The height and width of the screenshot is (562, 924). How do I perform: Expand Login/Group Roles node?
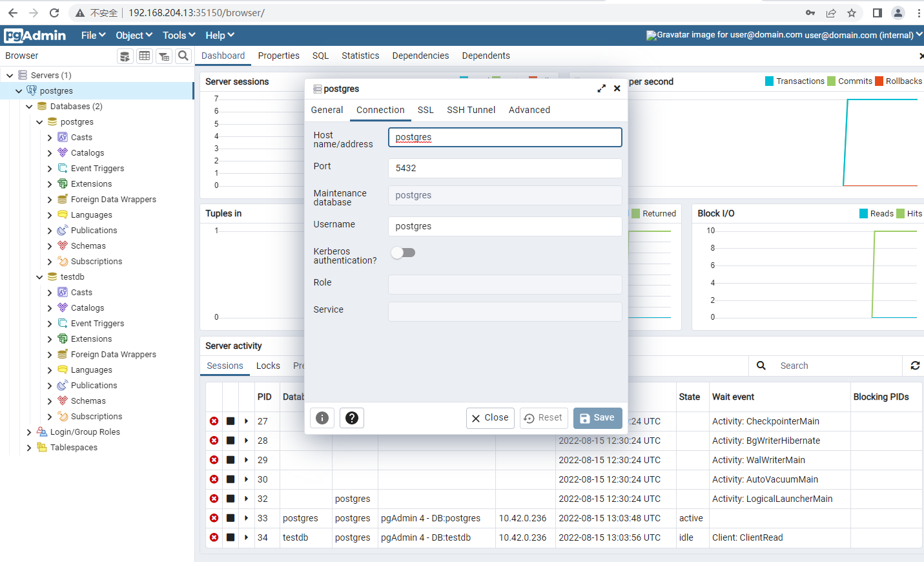[29, 432]
